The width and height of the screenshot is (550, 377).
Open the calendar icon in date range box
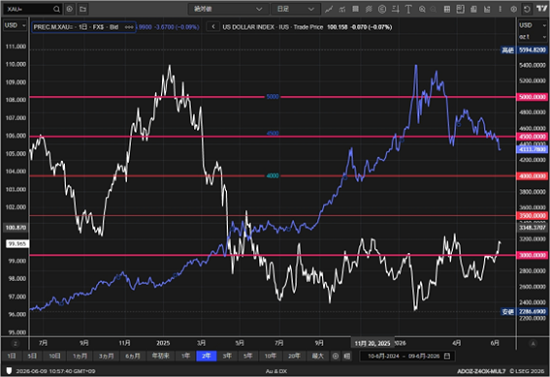447,356
